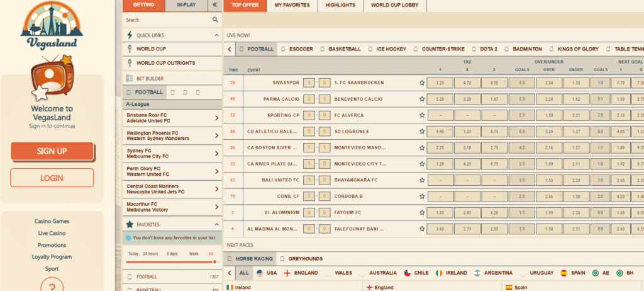Image resolution: width=644 pixels, height=291 pixels.
Task: Filter races by the USA flag
Action: (260, 273)
